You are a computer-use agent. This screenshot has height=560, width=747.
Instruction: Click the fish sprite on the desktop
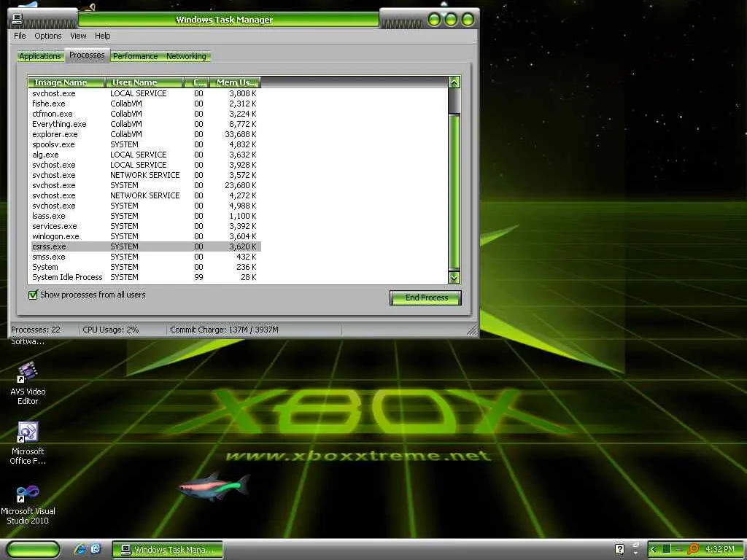tap(214, 486)
